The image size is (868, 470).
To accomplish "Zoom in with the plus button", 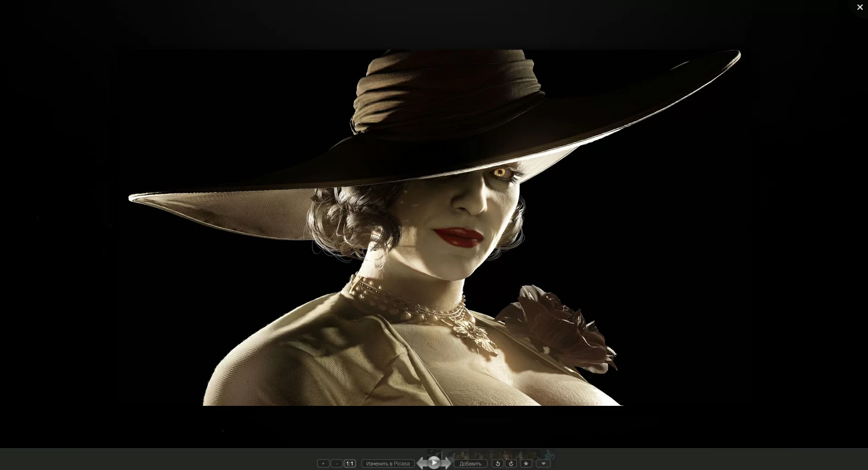I will click(323, 463).
